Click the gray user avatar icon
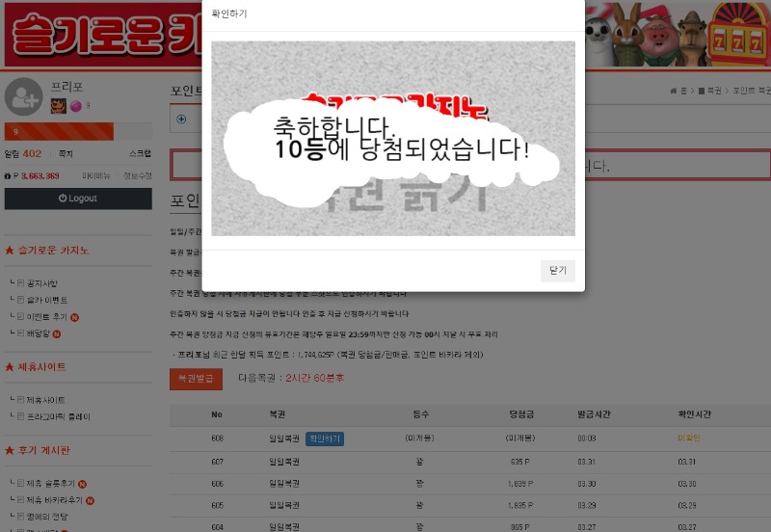Viewport: 771px width, 532px height. [x=23, y=96]
